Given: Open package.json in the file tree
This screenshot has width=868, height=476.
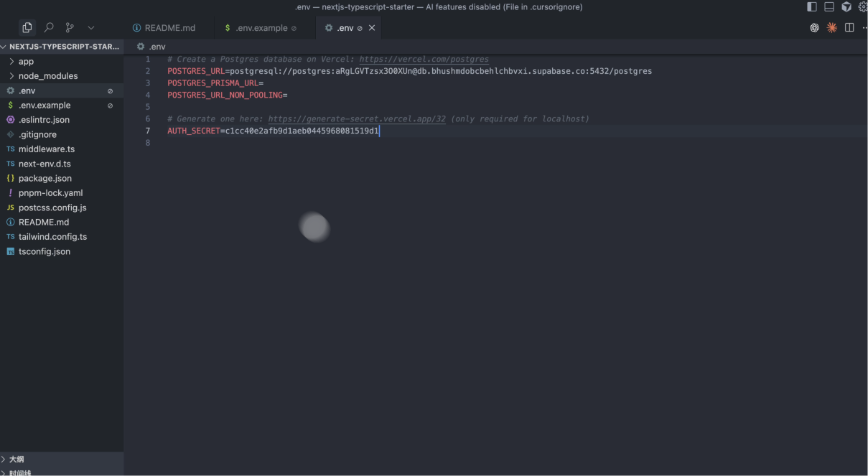Looking at the screenshot, I should coord(45,178).
